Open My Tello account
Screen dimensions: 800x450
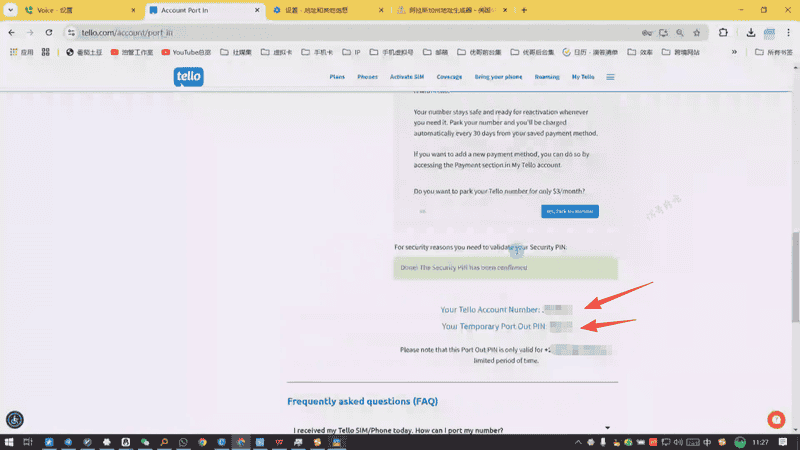pos(583,77)
